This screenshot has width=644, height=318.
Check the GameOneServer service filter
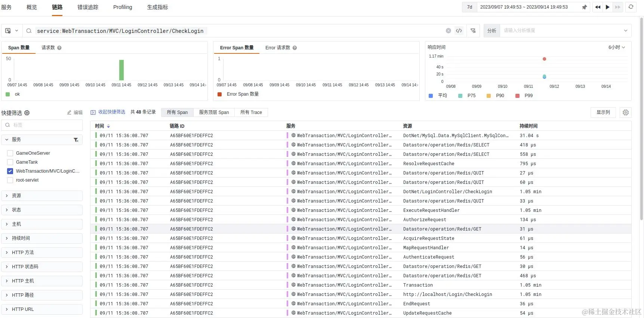[10, 153]
